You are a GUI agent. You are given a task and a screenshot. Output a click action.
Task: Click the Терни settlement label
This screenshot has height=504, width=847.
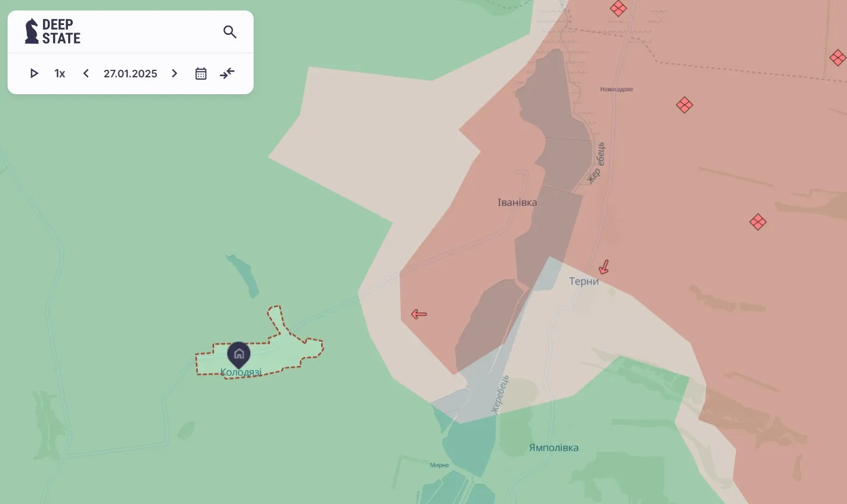click(x=583, y=281)
